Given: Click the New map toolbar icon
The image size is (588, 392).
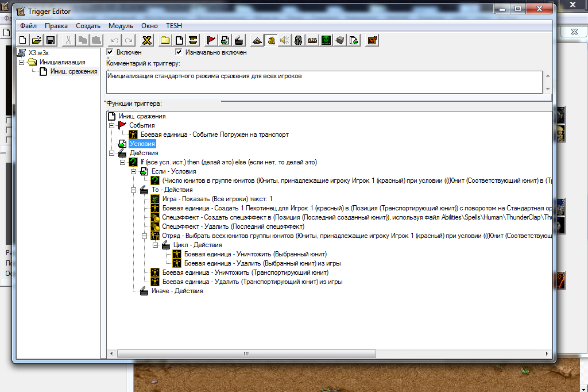Looking at the screenshot, I should pos(23,40).
